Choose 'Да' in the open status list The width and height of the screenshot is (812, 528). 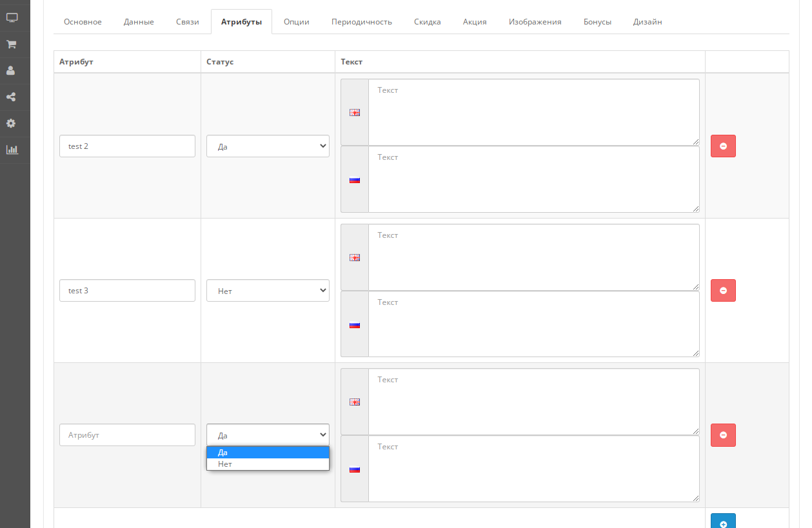[x=268, y=453]
